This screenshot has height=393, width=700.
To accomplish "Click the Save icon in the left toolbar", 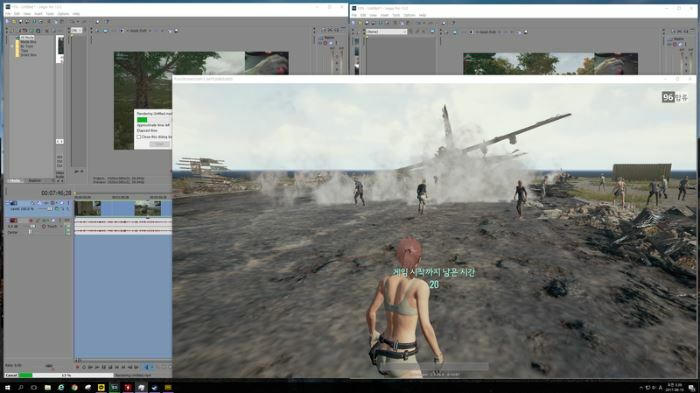I will 21,21.
